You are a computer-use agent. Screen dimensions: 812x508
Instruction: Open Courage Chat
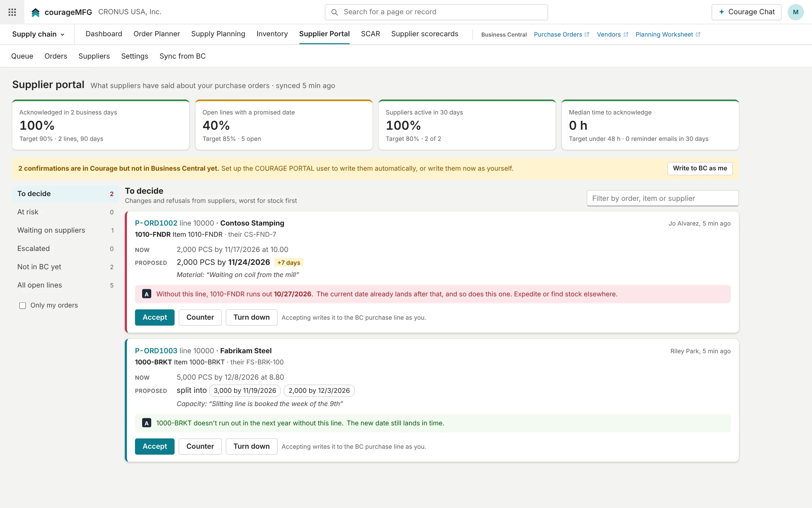pyautogui.click(x=746, y=12)
